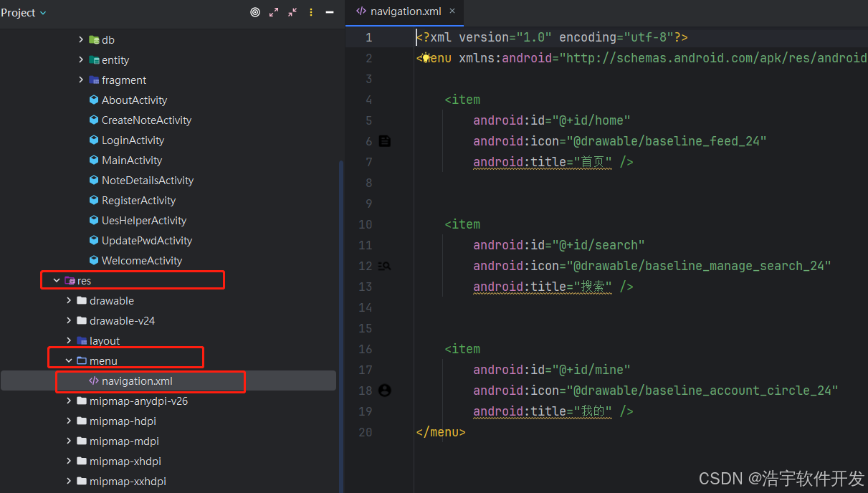
Task: Click the XML file icon beside navigation.xml
Action: (x=94, y=381)
